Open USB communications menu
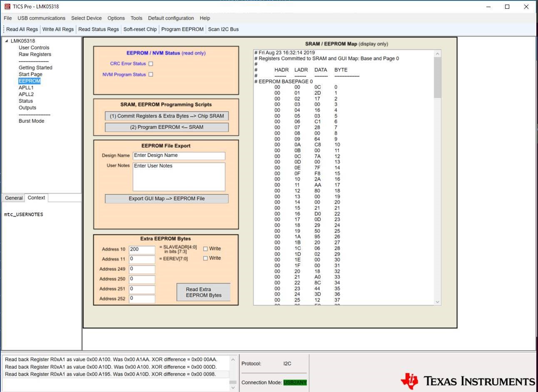 tap(41, 18)
